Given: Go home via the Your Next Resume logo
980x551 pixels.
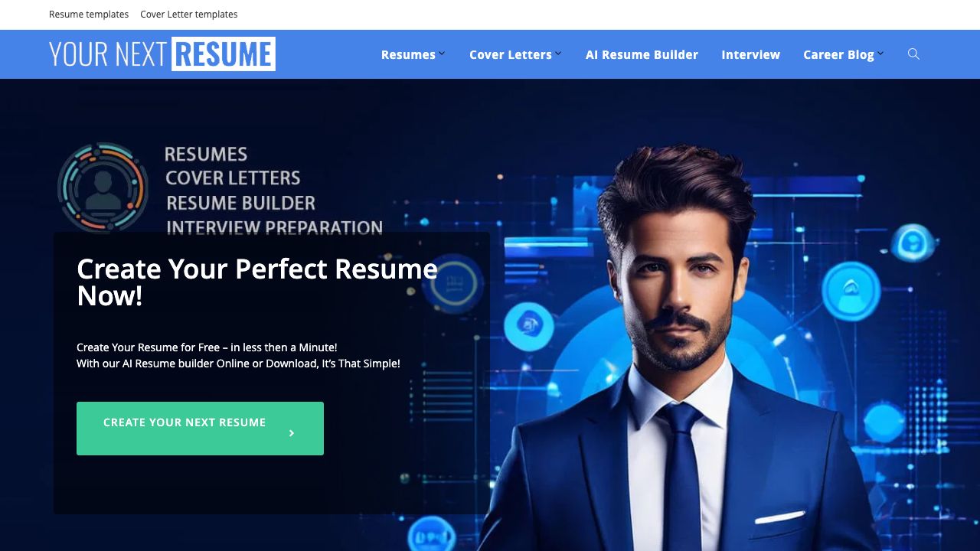Looking at the screenshot, I should (162, 54).
